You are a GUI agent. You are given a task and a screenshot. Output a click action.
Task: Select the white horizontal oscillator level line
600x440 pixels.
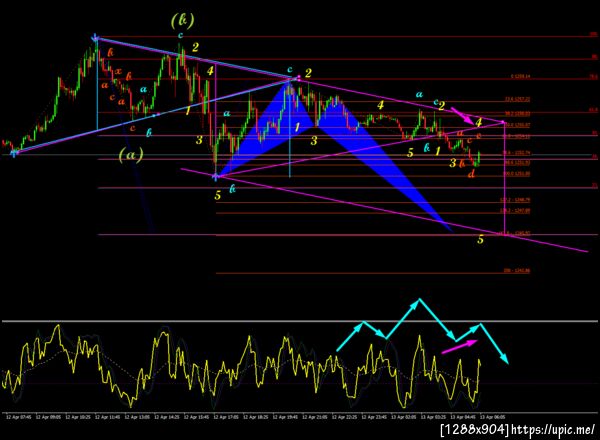pos(300,321)
